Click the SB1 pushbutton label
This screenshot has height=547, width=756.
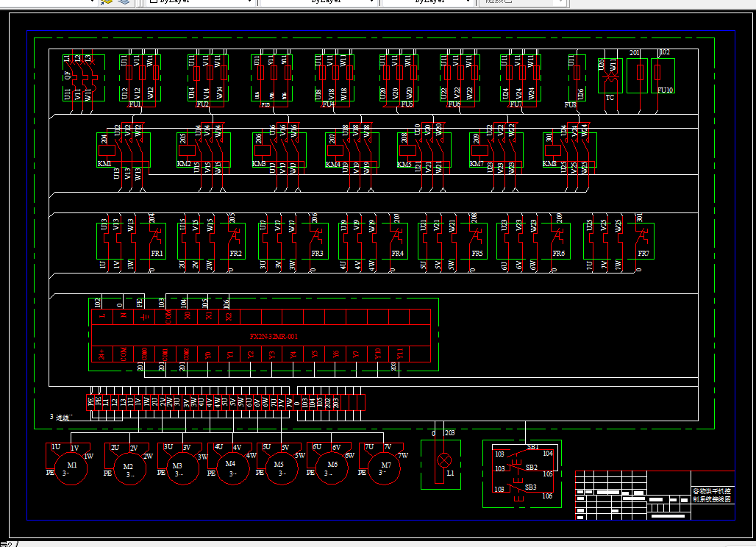532,447
